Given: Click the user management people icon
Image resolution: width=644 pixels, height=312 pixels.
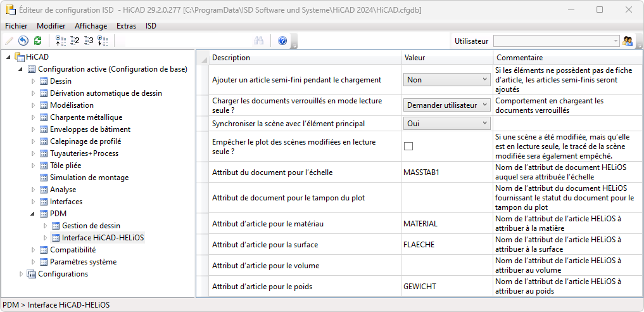Looking at the screenshot, I should pos(628,41).
